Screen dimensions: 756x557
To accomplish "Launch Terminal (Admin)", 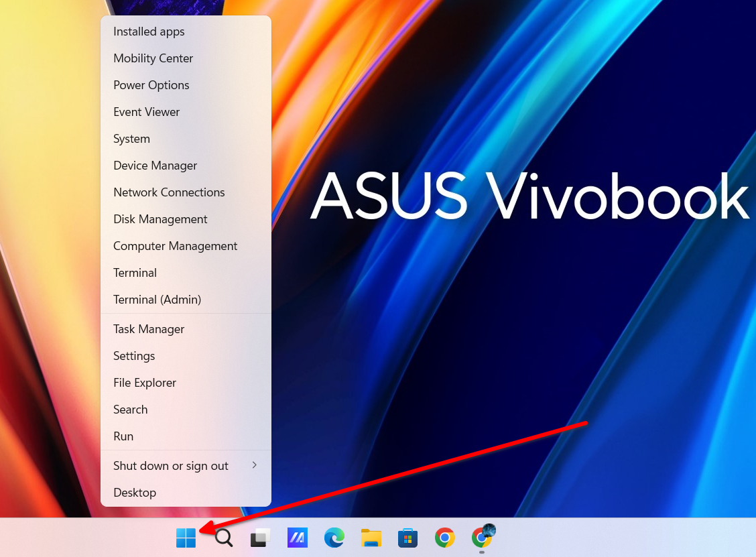I will tap(186, 300).
